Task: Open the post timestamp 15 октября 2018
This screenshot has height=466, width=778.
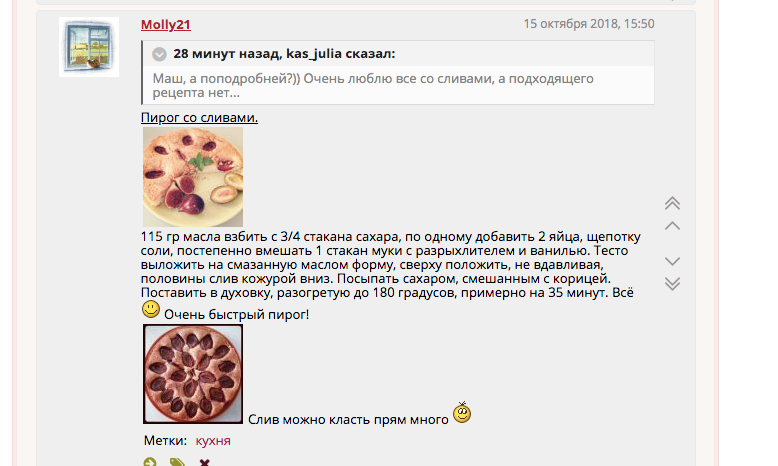Action: pyautogui.click(x=589, y=24)
